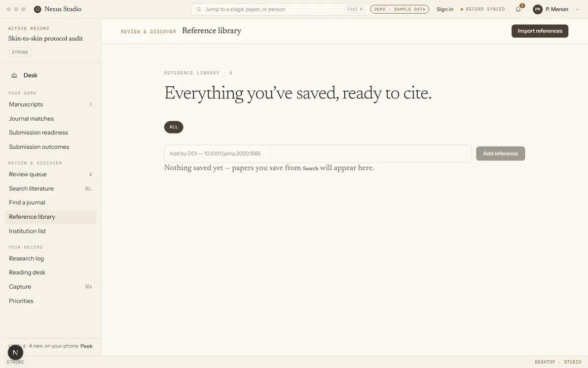The width and height of the screenshot is (588, 368).
Task: Click the Nexus Studio logo icon
Action: click(38, 9)
